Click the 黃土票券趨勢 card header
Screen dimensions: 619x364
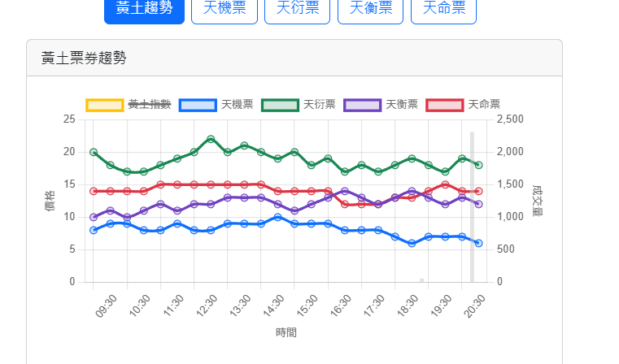(x=294, y=58)
